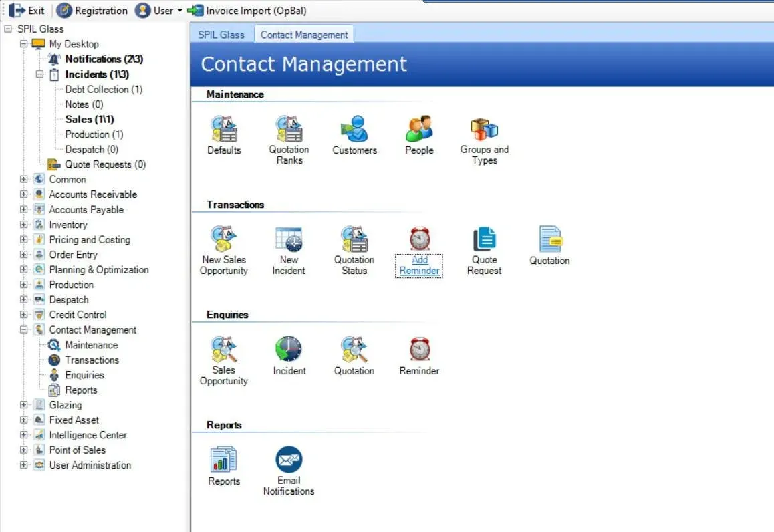Open the User dropdown menu

click(x=158, y=11)
